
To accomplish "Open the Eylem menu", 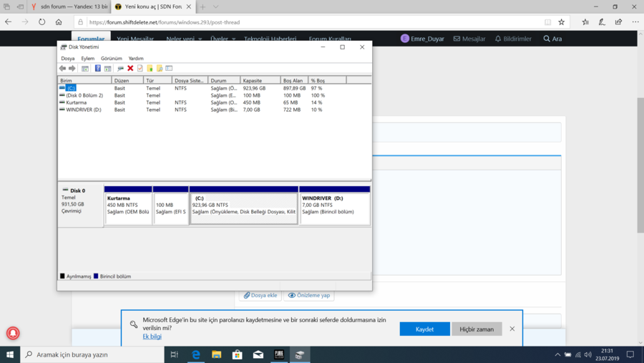I will [x=87, y=58].
